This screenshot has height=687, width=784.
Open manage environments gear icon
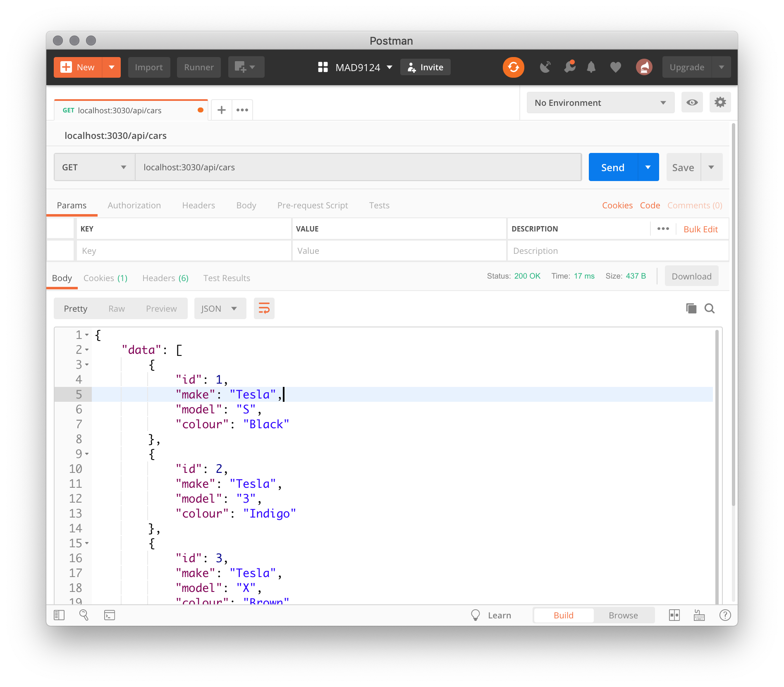[720, 103]
